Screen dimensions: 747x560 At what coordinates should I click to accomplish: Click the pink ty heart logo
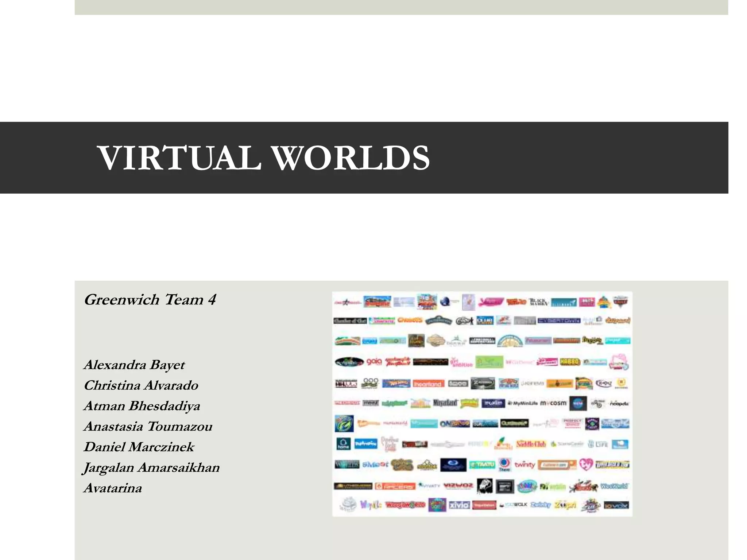tap(586, 464)
